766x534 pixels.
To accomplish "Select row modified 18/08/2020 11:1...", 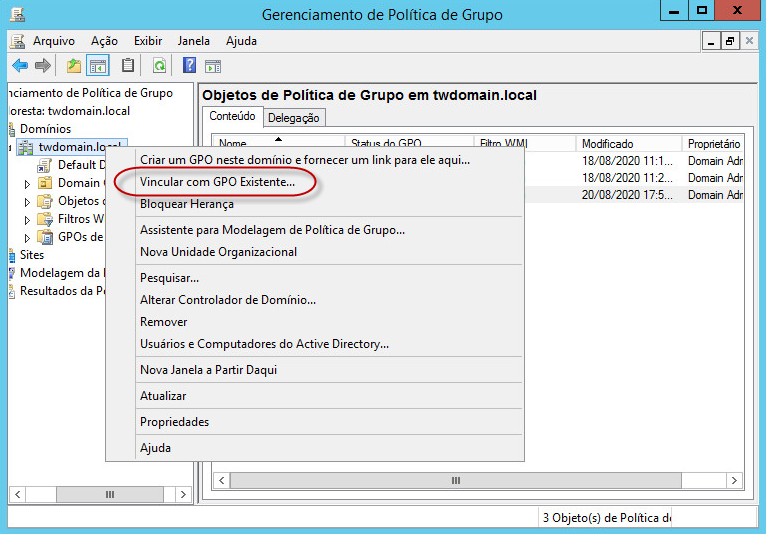I will 634,161.
